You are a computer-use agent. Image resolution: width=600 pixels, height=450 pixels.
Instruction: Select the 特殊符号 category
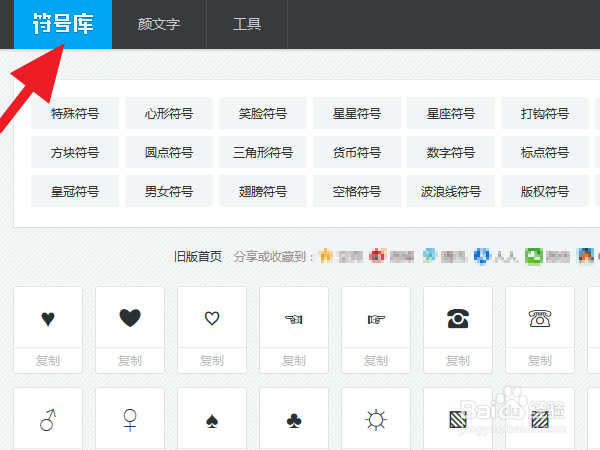point(75,113)
